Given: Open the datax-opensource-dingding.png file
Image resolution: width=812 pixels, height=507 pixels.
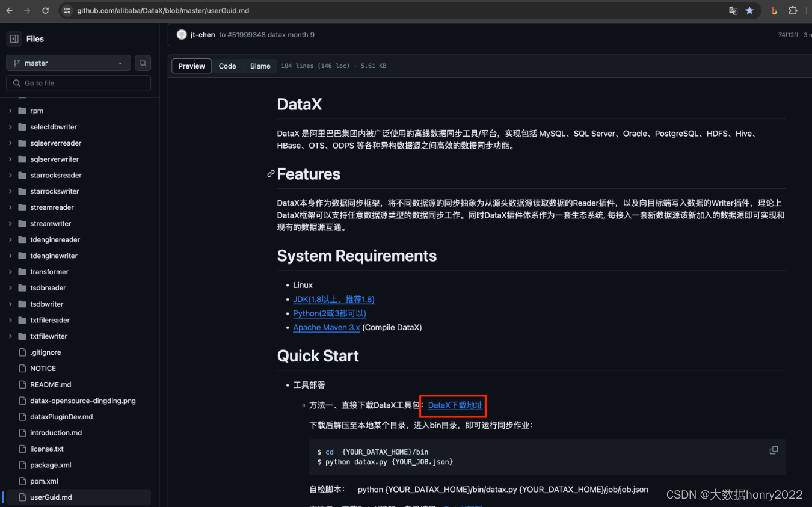Looking at the screenshot, I should (83, 401).
